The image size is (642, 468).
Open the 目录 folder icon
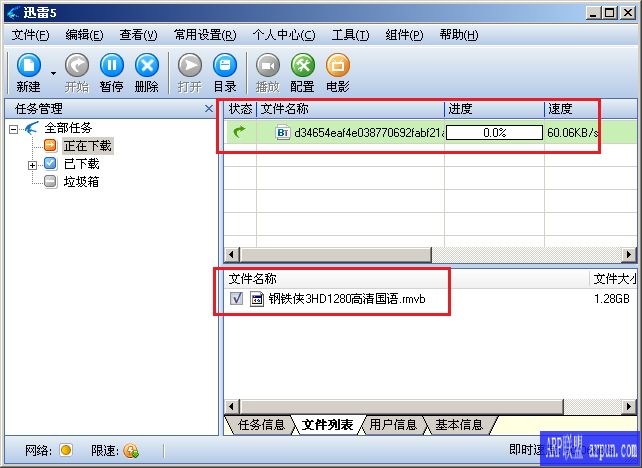coord(225,66)
